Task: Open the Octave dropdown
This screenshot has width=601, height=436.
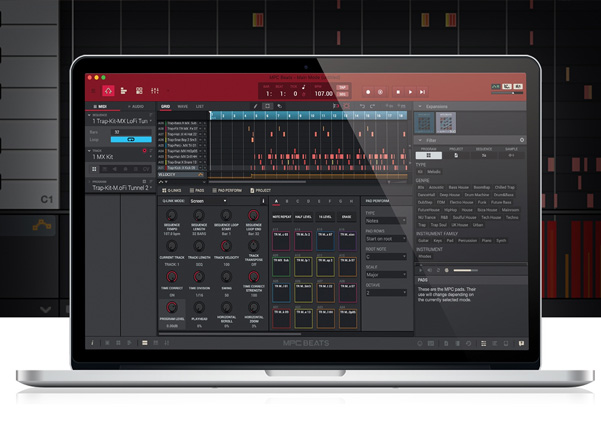Action: (386, 293)
